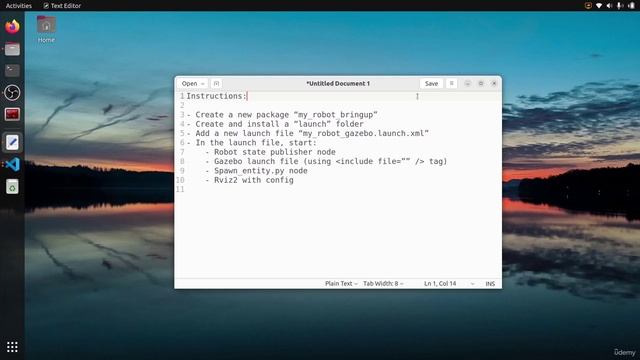The height and width of the screenshot is (360, 640).
Task: Maximize the Text Editor window
Action: [481, 83]
